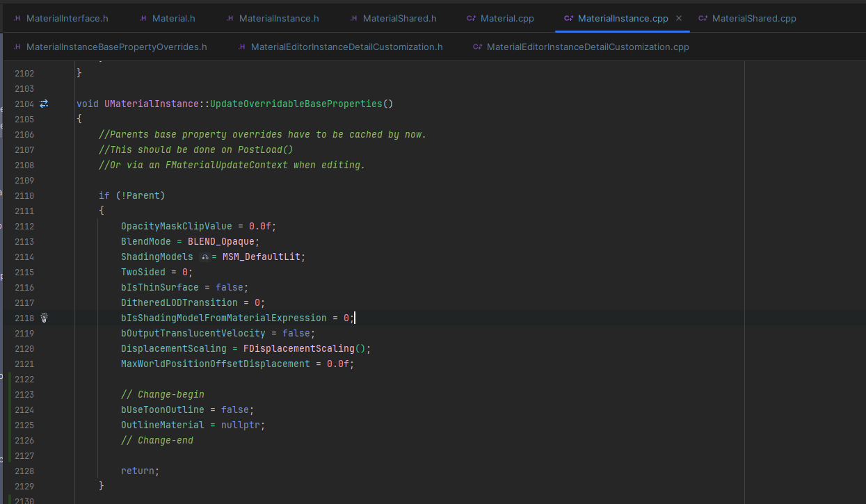Viewport: 866px width, 504px height.
Task: Open the intention actions lightbulb on line 2118
Action: click(43, 318)
